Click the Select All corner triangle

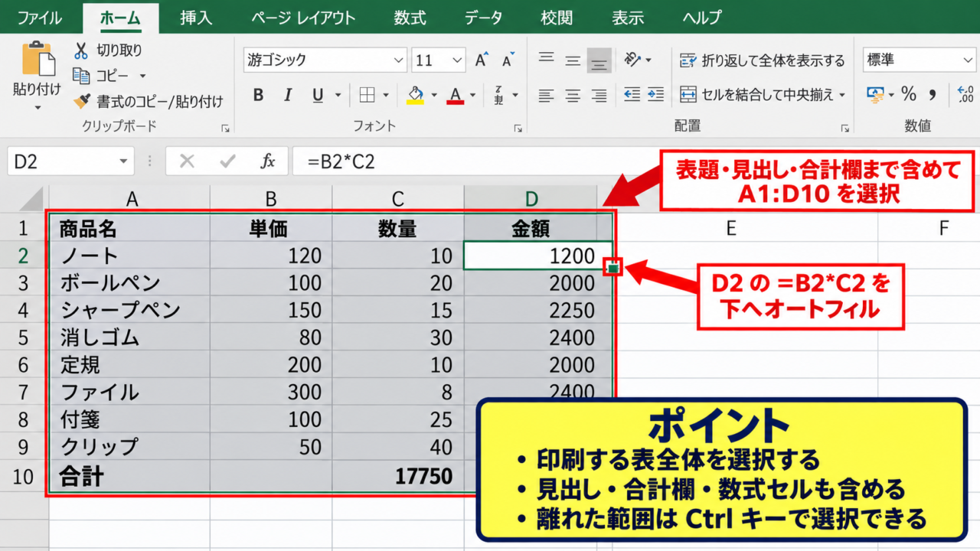coord(32,199)
